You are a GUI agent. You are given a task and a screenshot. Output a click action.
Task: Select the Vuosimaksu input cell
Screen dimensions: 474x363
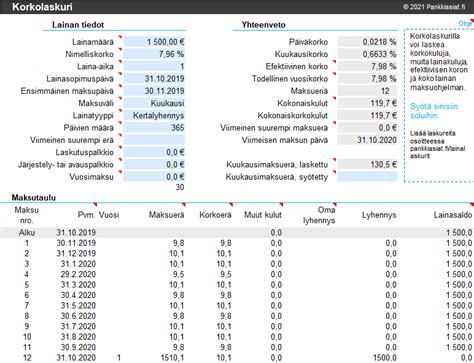(x=154, y=177)
